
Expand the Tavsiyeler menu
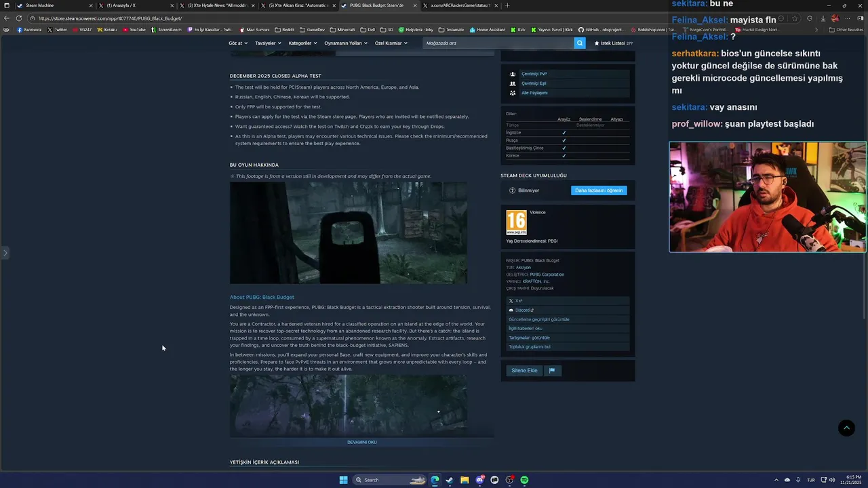pos(268,43)
